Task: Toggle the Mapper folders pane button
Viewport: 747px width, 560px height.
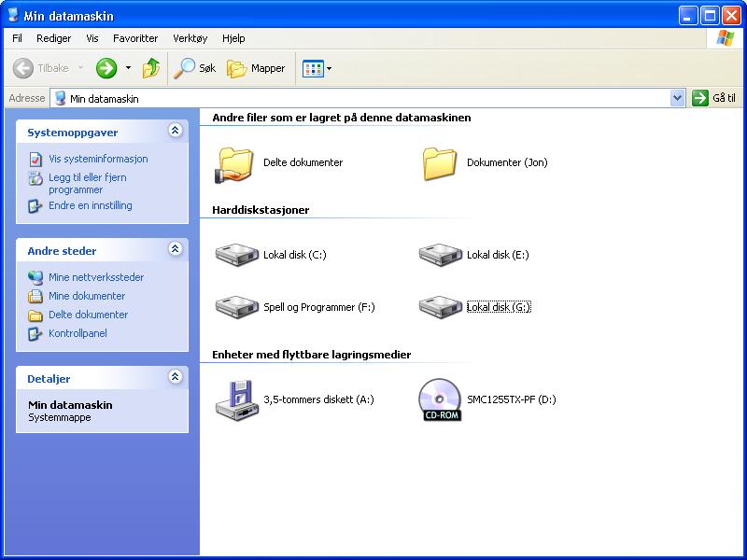Action: [257, 68]
